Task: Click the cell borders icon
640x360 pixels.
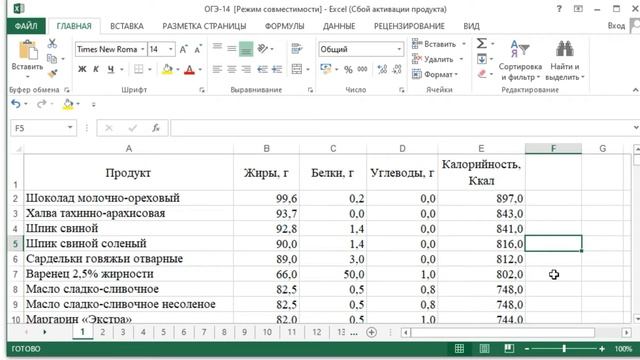Action: tap(139, 69)
